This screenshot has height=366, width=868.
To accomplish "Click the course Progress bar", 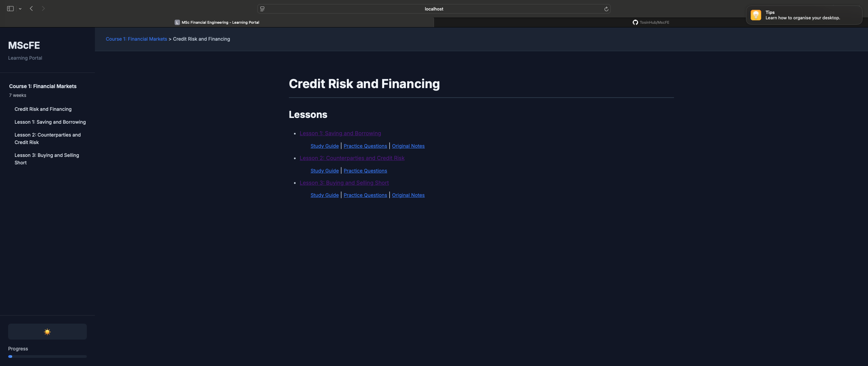I will point(47,357).
